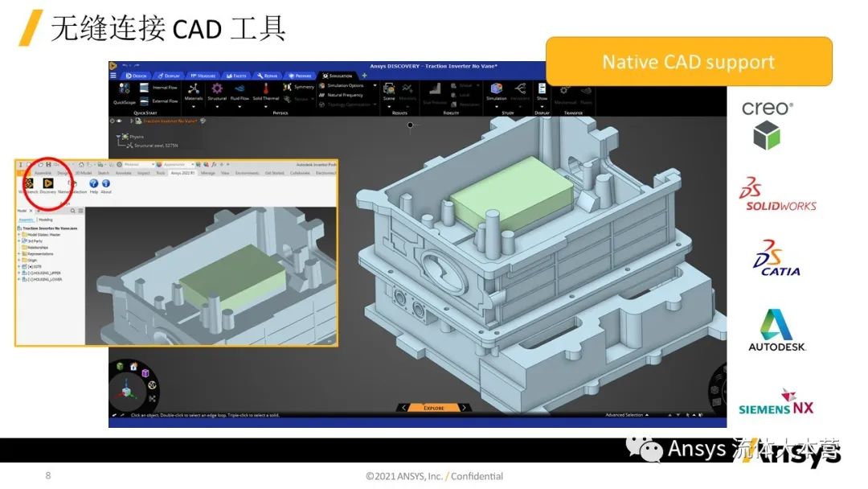This screenshot has width=868, height=489.
Task: Toggle the eye visibility icon above the Discovery tree
Action: 120,121
